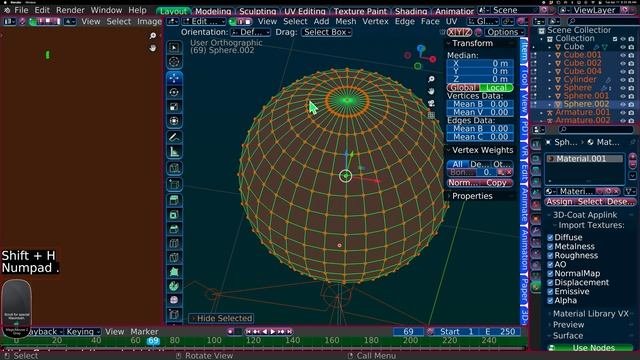The height and width of the screenshot is (360, 640).
Task: Select the Scale tool
Action: [174, 107]
